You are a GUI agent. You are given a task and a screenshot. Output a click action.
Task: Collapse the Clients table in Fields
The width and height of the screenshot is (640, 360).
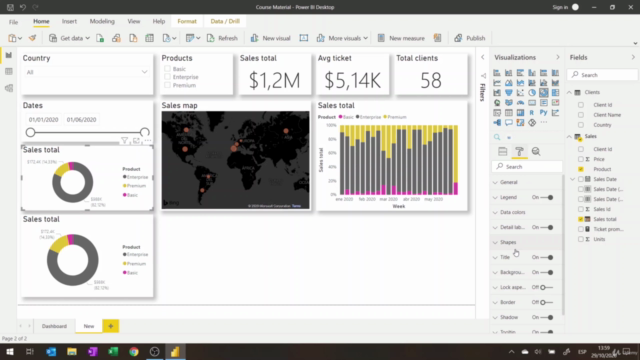[x=569, y=93]
